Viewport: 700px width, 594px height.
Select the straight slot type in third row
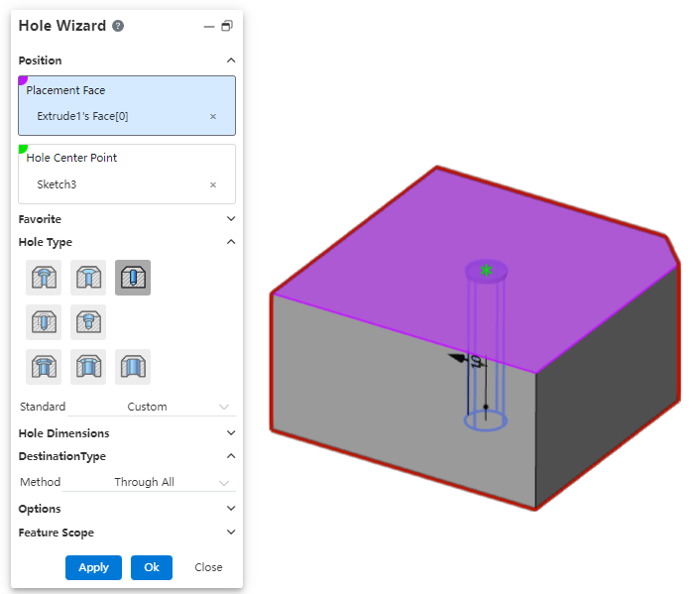(x=133, y=367)
